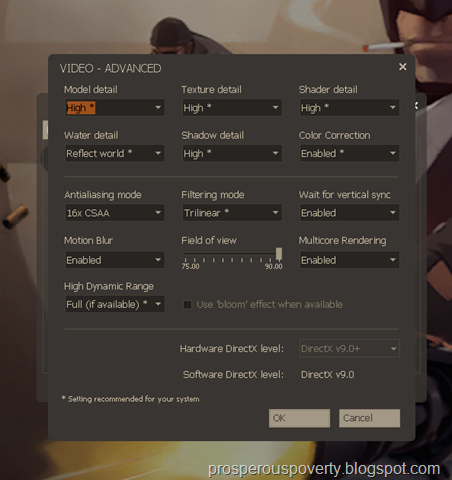
Task: Open the Model detail dropdown
Action: point(115,108)
